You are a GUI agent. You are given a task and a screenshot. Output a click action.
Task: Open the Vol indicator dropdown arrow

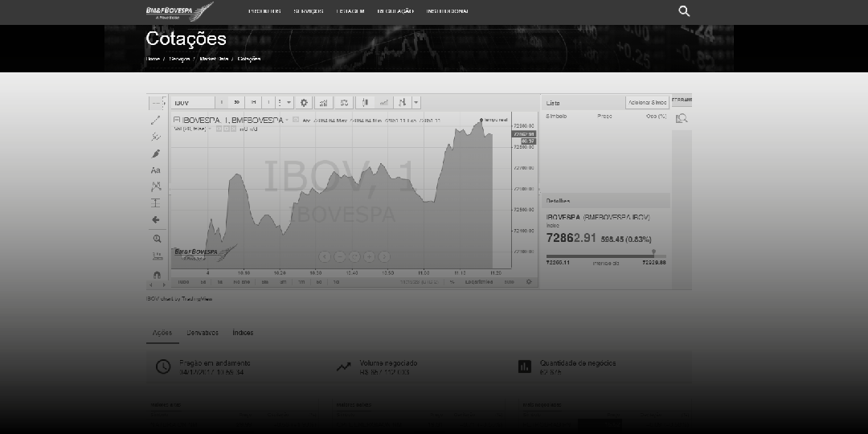[x=210, y=129]
